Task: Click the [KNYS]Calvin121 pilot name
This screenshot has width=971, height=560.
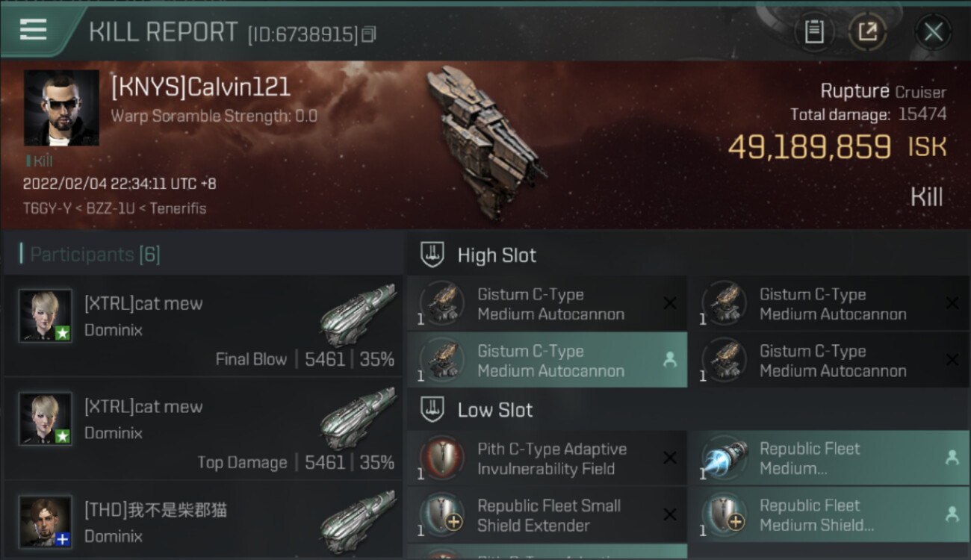Action: 200,87
